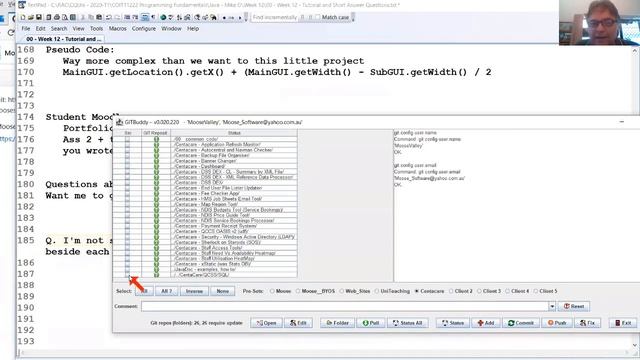This screenshot has width=640, height=360.
Task: Click the Sort toolbar icon in TextPad
Action: (179, 18)
